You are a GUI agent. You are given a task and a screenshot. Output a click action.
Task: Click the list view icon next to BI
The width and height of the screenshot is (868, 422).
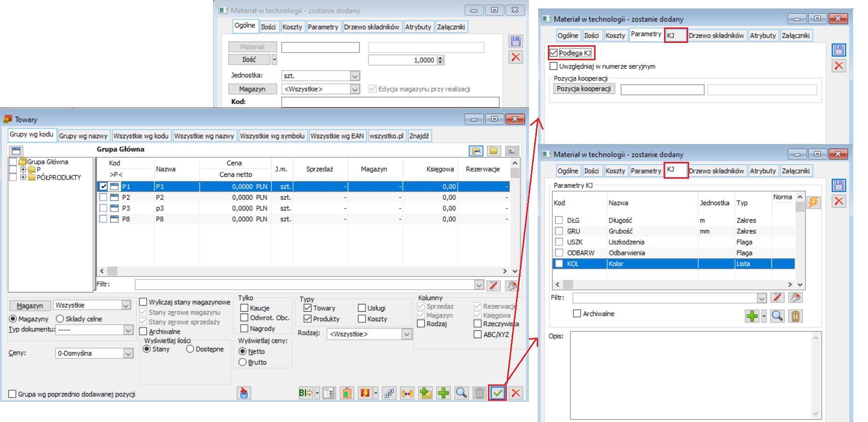click(329, 393)
